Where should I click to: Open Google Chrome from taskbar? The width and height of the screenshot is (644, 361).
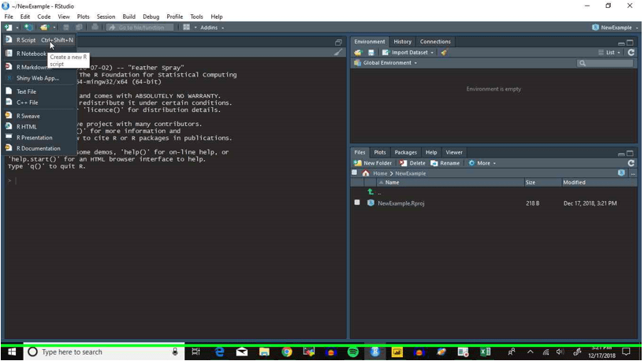(x=287, y=352)
